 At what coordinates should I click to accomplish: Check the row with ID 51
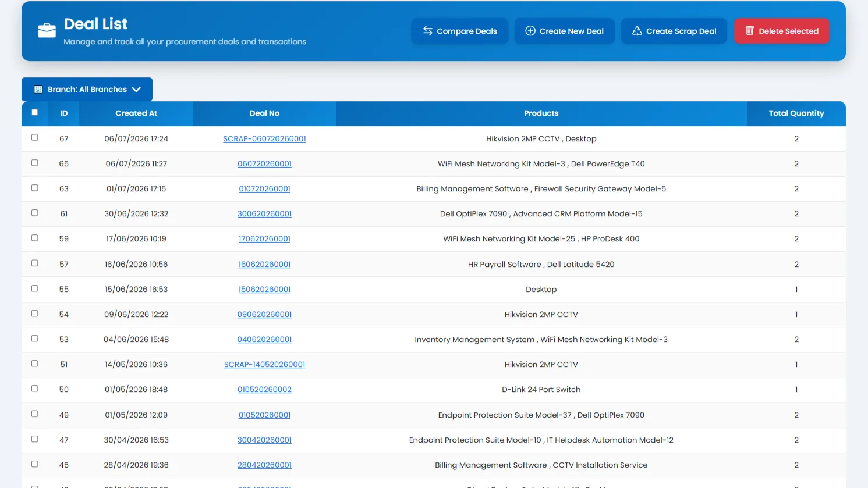click(35, 364)
